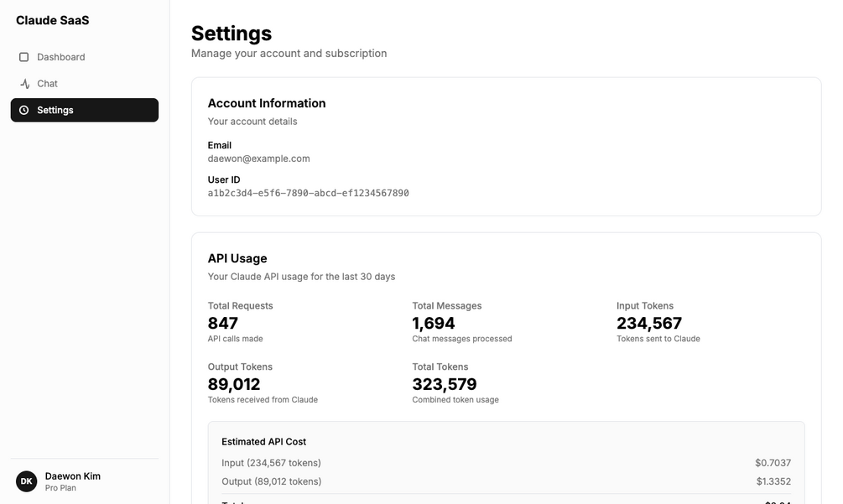Open the Dashboard page label
Viewport: 843px width, 504px height.
[60, 57]
